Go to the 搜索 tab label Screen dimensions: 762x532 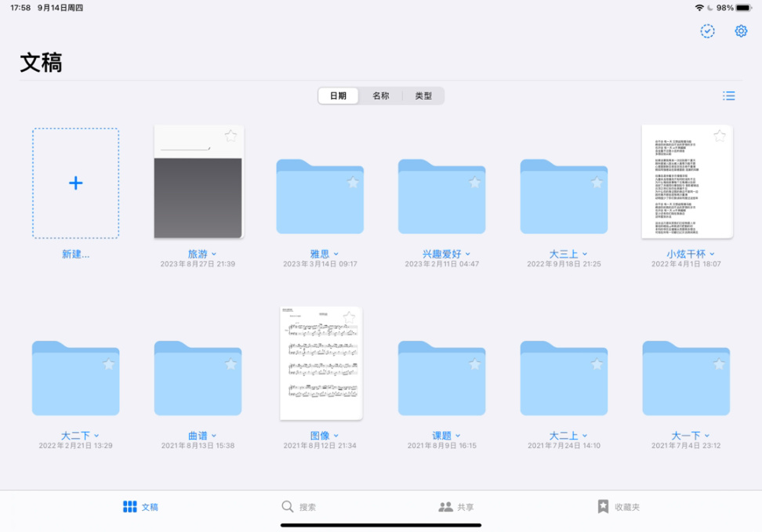(307, 507)
